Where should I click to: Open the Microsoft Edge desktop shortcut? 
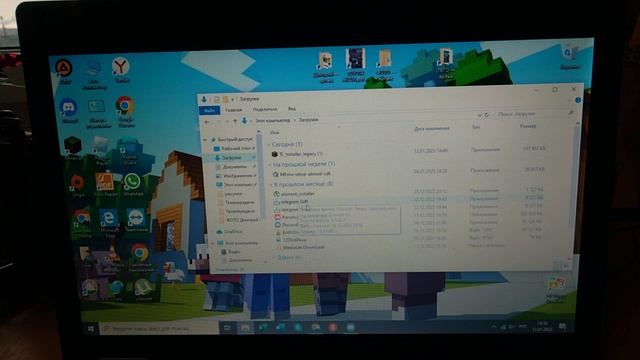click(109, 223)
